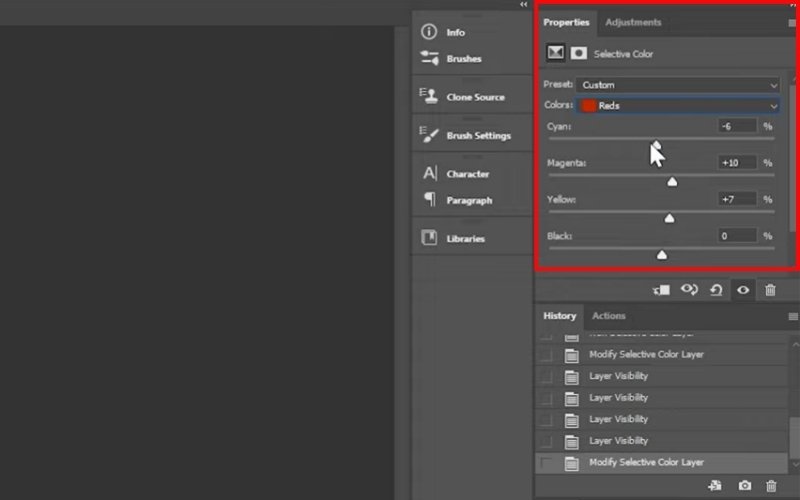Switch to the Adjustments tab

(633, 22)
